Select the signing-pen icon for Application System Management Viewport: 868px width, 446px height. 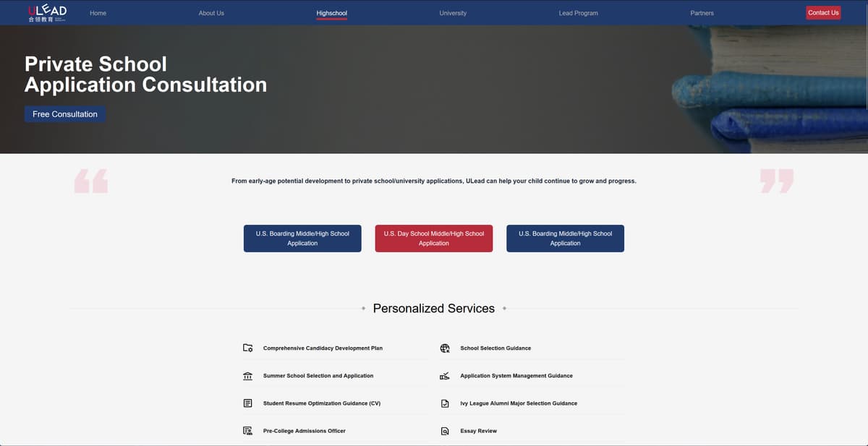coord(445,375)
